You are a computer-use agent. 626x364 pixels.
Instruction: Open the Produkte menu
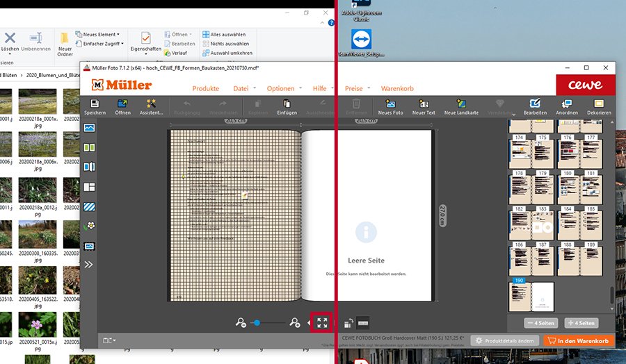pyautogui.click(x=205, y=88)
